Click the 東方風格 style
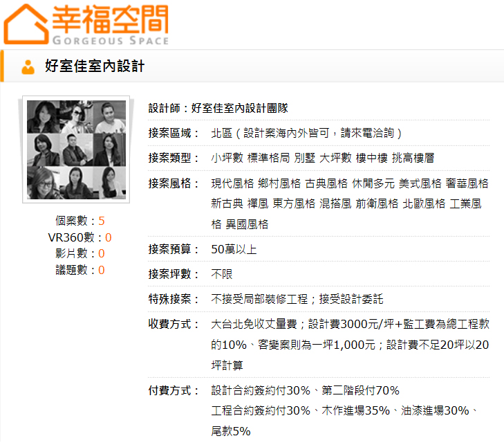504x445 pixels. click(x=294, y=203)
